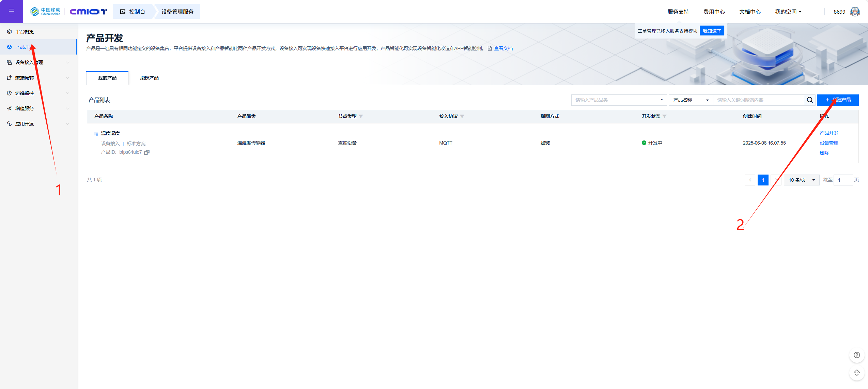This screenshot has width=868, height=389.
Task: Open the product category dropdown
Action: (x=619, y=100)
